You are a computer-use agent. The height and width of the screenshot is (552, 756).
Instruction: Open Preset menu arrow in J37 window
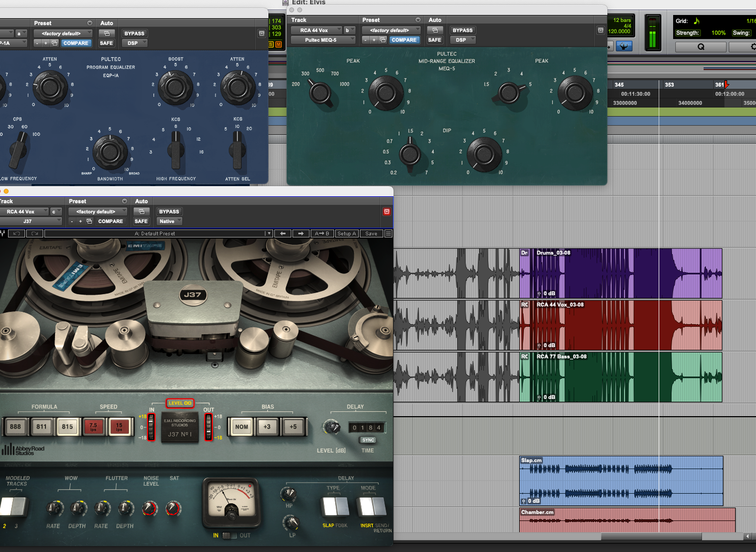click(x=125, y=201)
